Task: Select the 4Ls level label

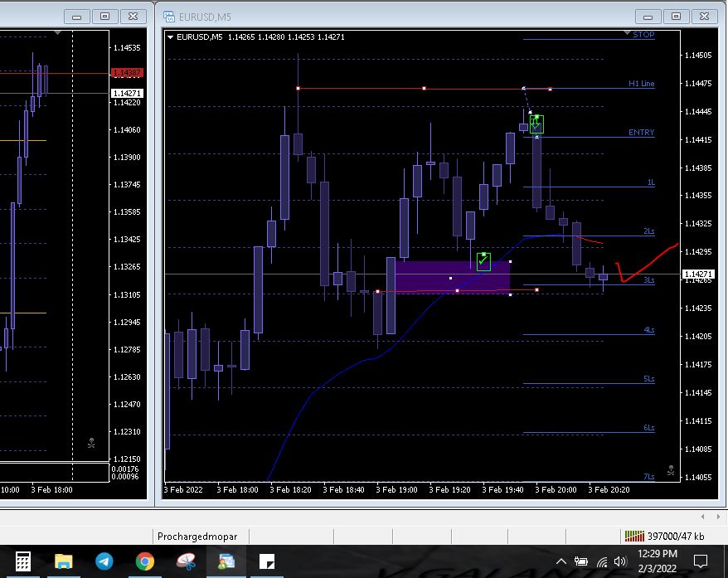Action: (649, 330)
